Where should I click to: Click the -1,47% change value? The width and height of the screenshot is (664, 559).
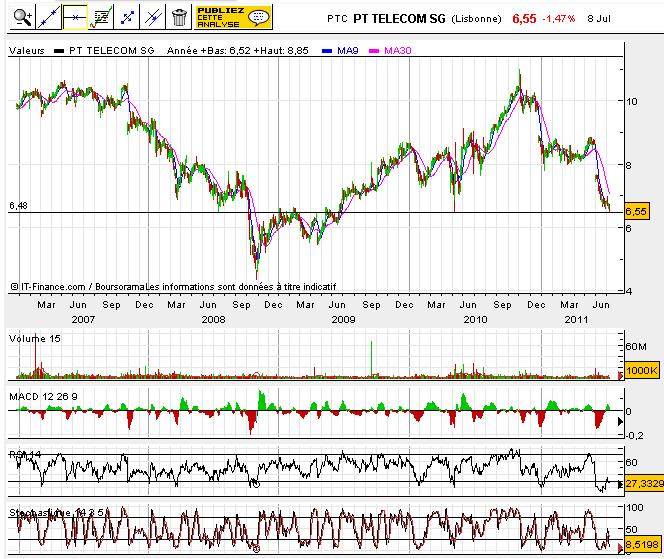click(x=559, y=19)
